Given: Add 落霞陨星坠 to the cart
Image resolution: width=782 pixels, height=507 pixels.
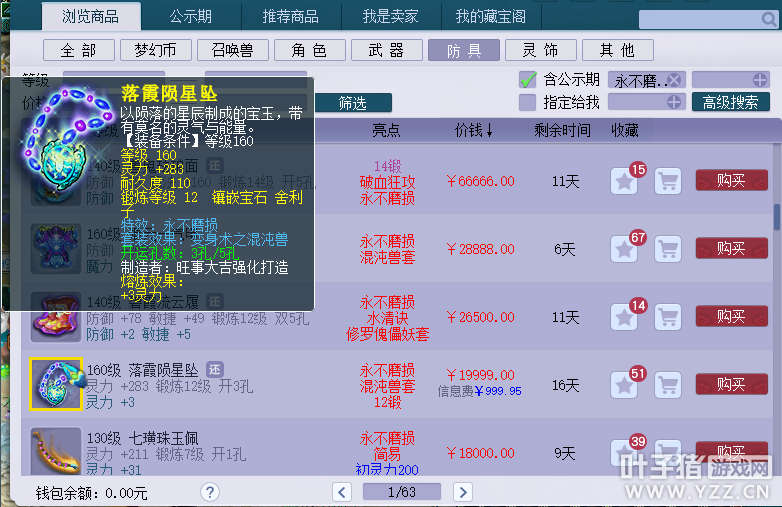Looking at the screenshot, I should (x=668, y=385).
